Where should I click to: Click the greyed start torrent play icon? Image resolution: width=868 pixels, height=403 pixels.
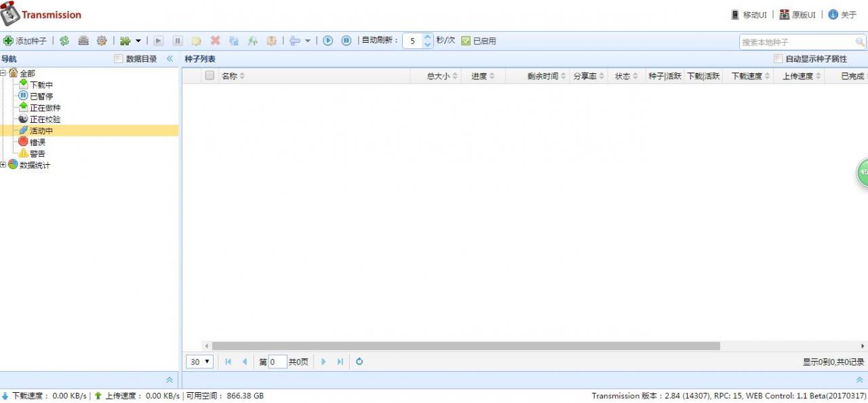(x=159, y=41)
